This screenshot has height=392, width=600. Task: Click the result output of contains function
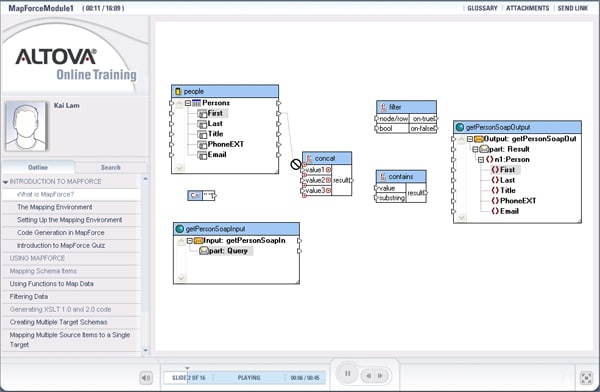point(426,193)
